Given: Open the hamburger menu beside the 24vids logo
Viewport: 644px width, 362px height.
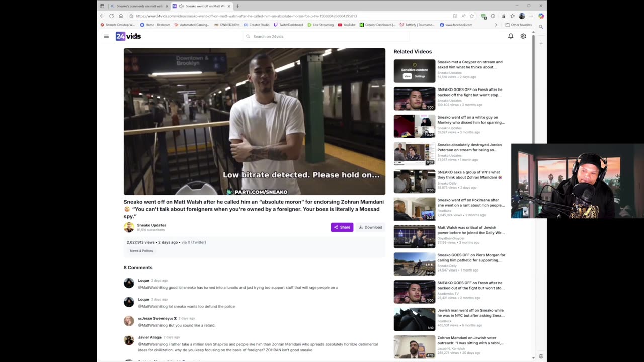Looking at the screenshot, I should coord(106,36).
